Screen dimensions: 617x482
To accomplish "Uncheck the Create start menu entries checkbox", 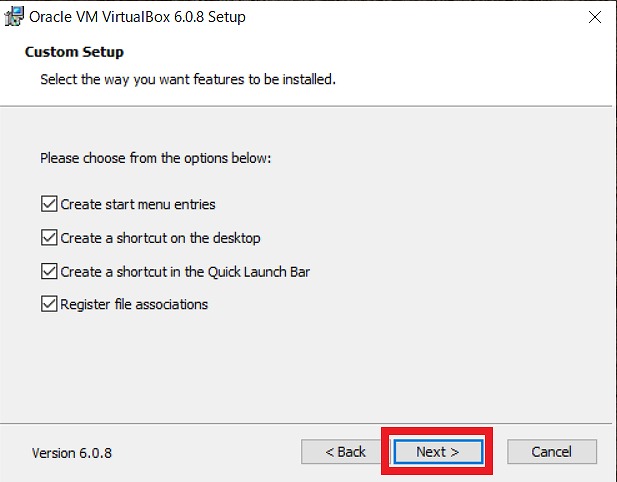I will coord(49,204).
